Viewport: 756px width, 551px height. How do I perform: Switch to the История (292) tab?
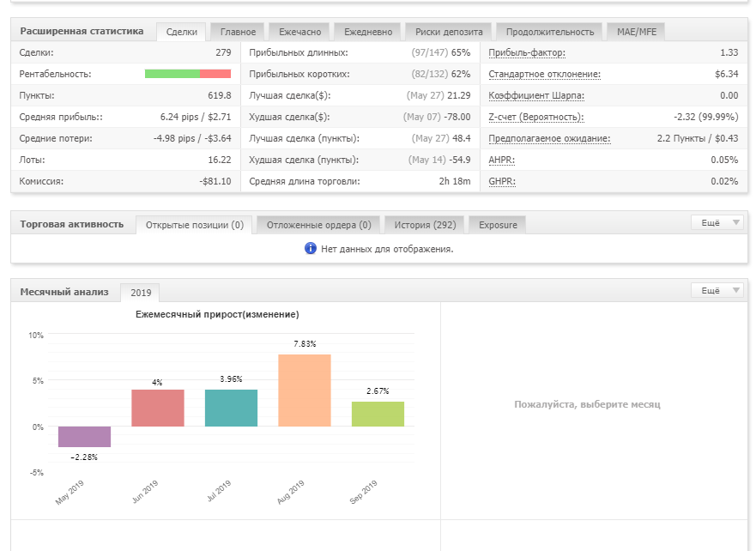(x=425, y=225)
